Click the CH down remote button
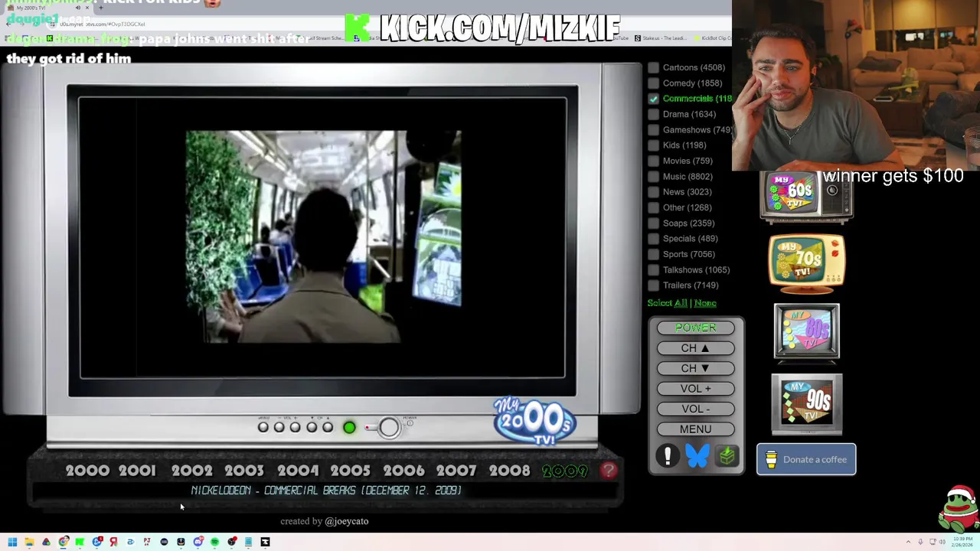This screenshot has height=551, width=980. click(x=695, y=368)
